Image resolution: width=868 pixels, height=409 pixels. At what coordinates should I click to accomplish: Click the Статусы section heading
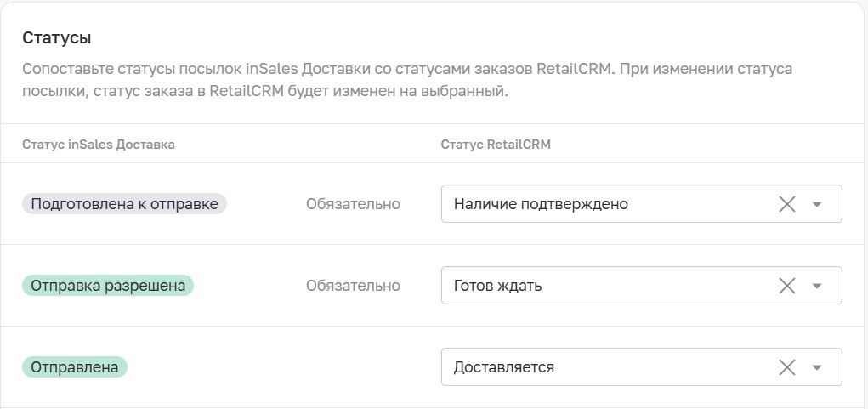point(57,38)
